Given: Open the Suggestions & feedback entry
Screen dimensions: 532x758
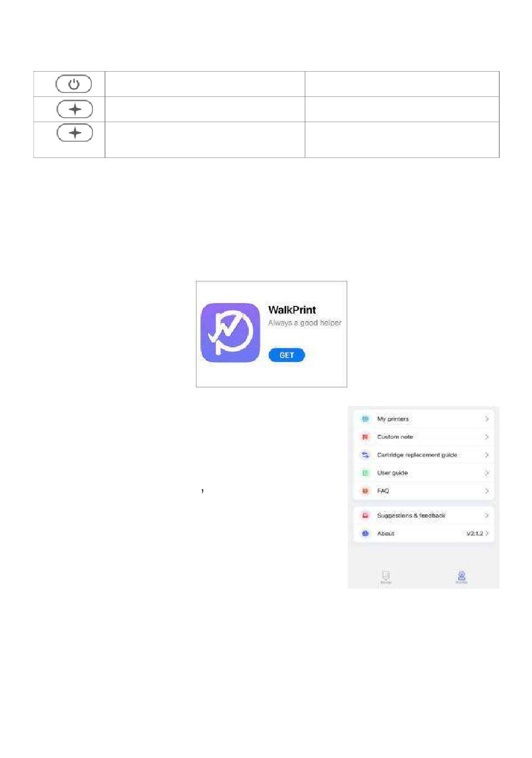Looking at the screenshot, I should tap(424, 515).
